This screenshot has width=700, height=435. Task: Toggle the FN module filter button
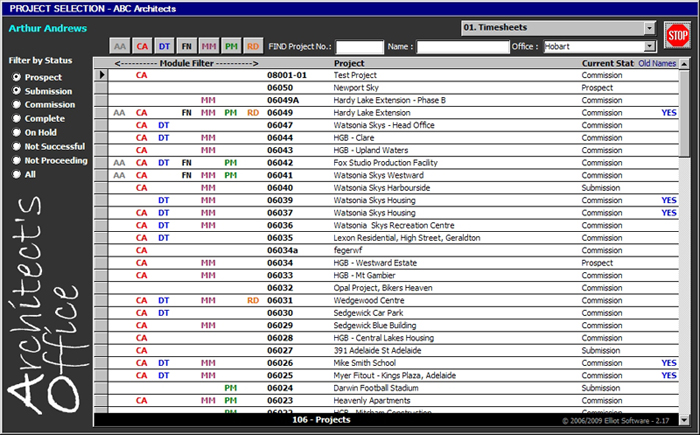[x=186, y=46]
